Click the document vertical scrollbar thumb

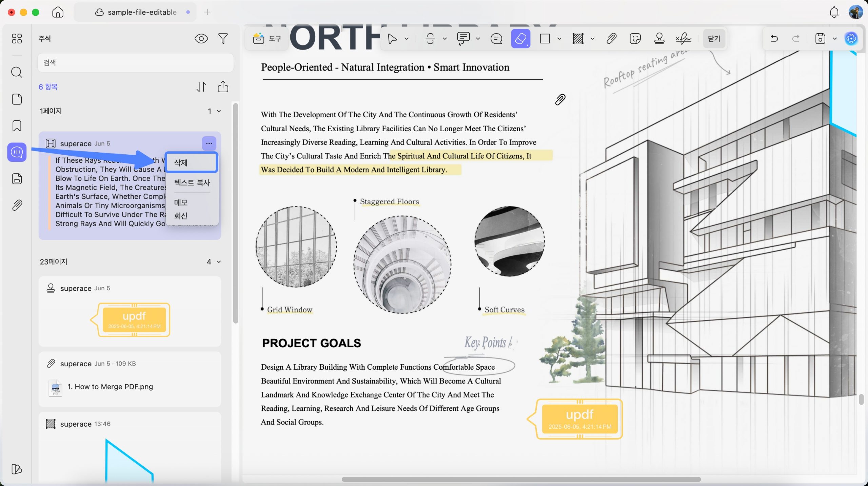[861, 399]
